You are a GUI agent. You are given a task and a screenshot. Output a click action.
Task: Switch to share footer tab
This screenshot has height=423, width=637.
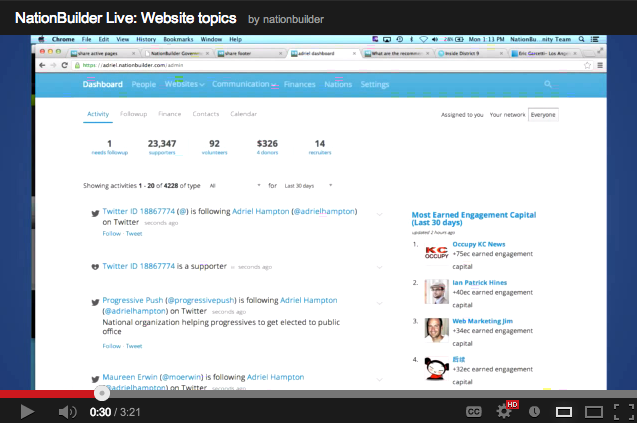point(249,53)
